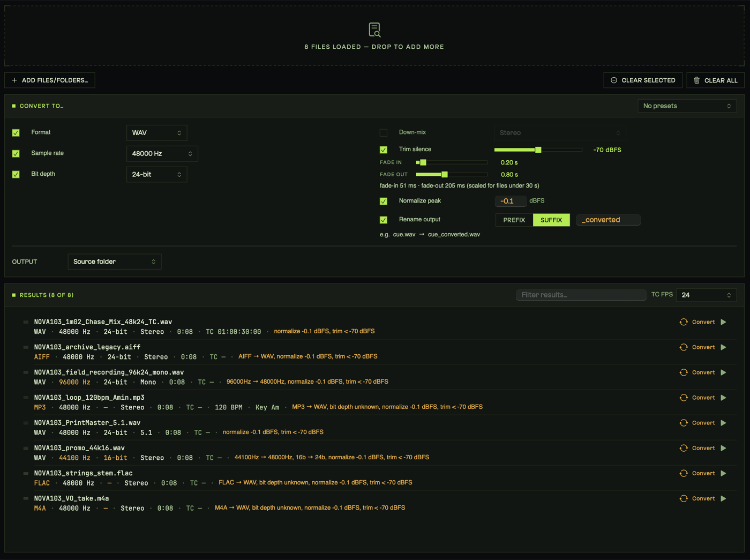The height and width of the screenshot is (560, 750).
Task: Click the file search icon in drop zone
Action: coord(374,29)
